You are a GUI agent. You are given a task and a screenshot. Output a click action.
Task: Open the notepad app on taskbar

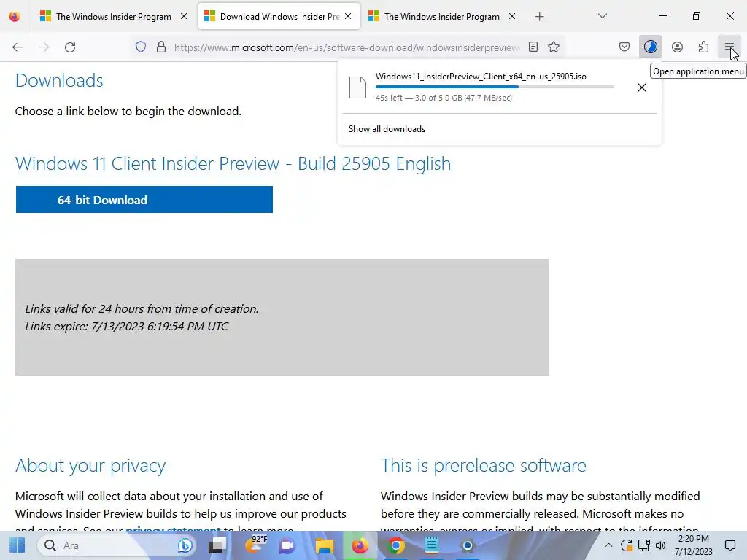pyautogui.click(x=432, y=545)
